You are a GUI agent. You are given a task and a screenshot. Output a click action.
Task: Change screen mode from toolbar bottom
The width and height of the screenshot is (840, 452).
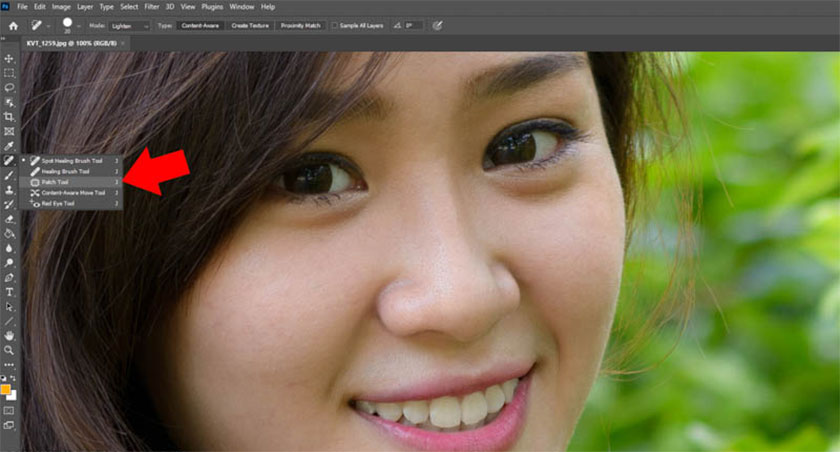pyautogui.click(x=9, y=425)
